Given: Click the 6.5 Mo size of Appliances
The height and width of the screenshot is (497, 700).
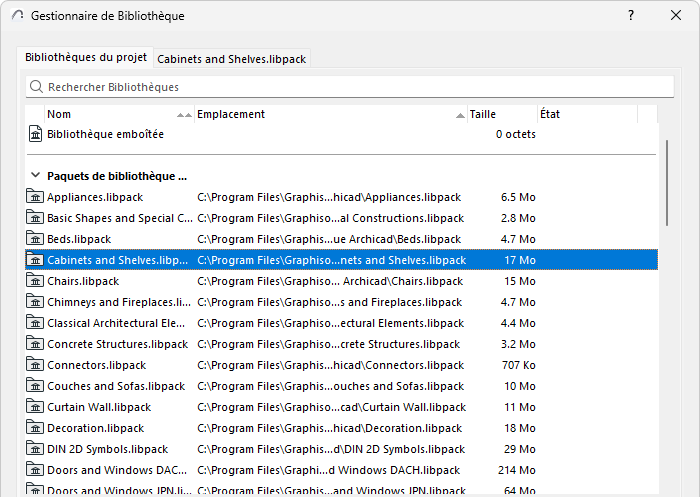Looking at the screenshot, I should point(518,197).
